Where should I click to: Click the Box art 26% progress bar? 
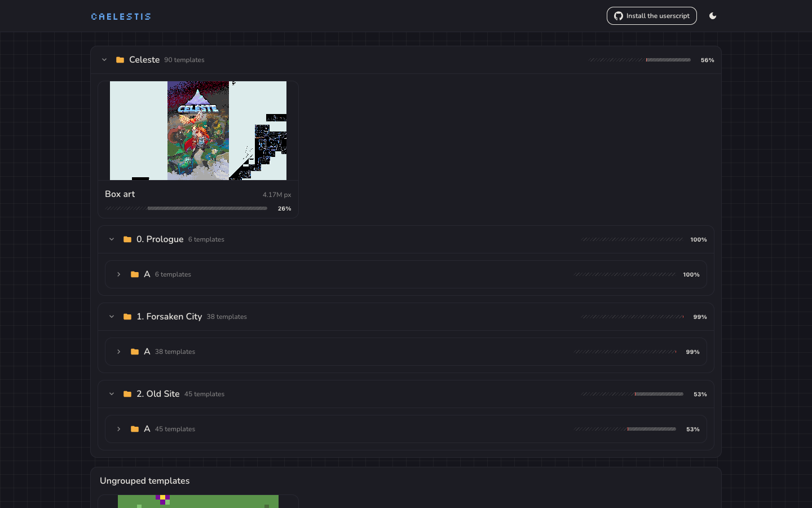tap(187, 208)
